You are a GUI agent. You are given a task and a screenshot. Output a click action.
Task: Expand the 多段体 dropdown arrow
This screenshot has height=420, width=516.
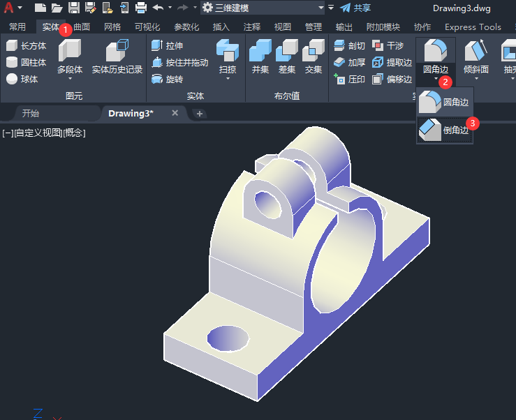[70, 79]
